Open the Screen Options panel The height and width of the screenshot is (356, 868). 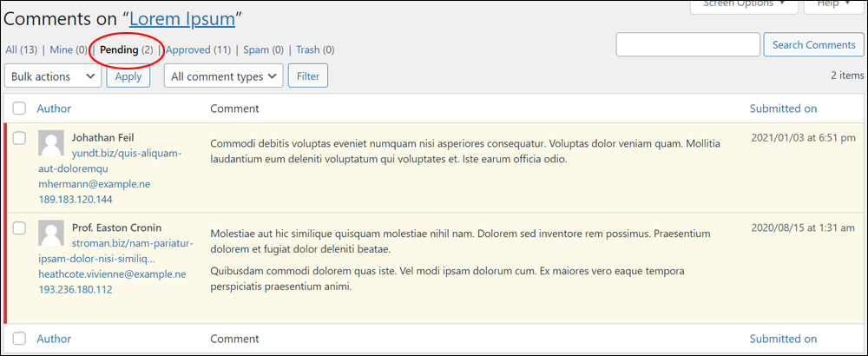point(744,5)
